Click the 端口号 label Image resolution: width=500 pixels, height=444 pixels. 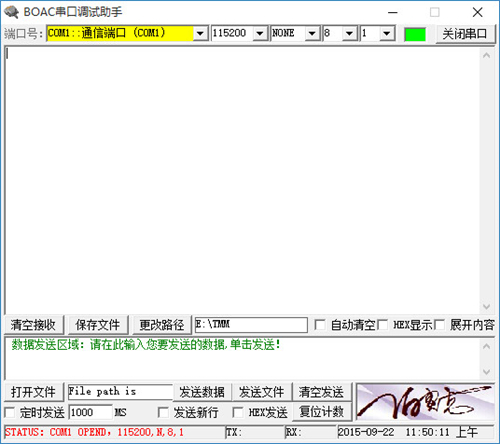coord(24,34)
